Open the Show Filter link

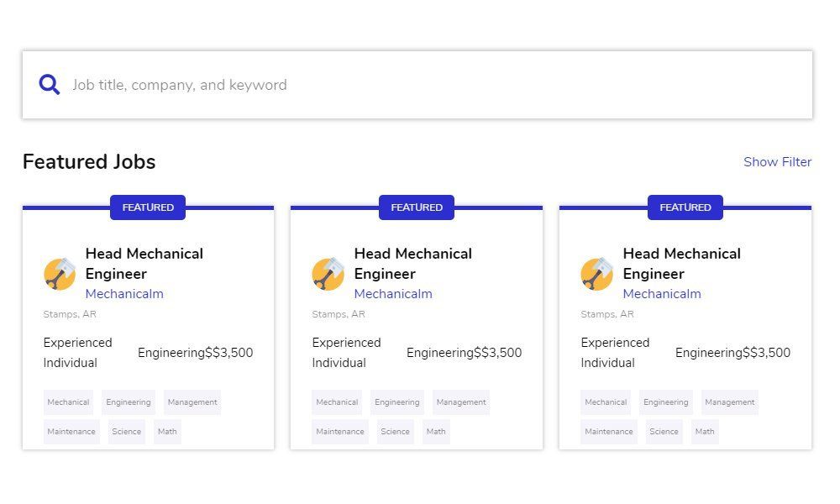(x=777, y=162)
